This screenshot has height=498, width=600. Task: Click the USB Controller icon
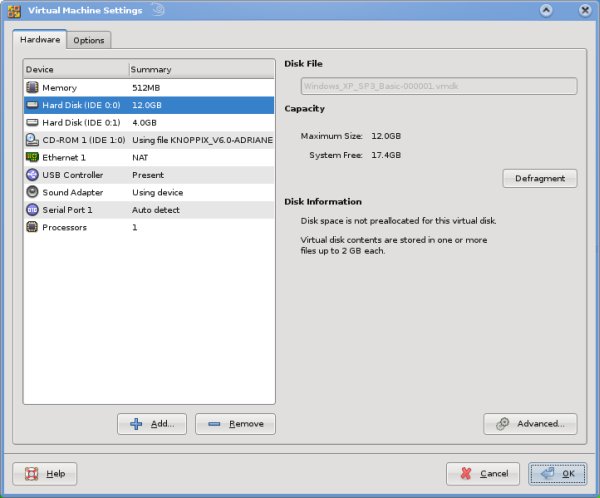click(x=32, y=175)
